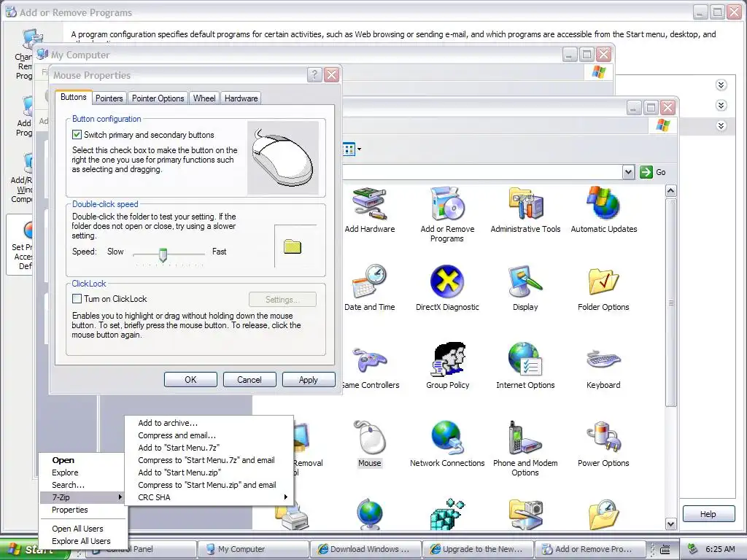The width and height of the screenshot is (747, 560).
Task: Switch to Add or Remove Pro... taskbar button
Action: [x=590, y=549]
